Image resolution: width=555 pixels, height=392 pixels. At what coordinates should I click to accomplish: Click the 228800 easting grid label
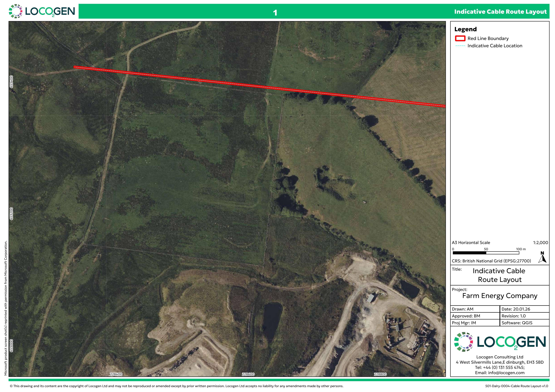(380, 374)
